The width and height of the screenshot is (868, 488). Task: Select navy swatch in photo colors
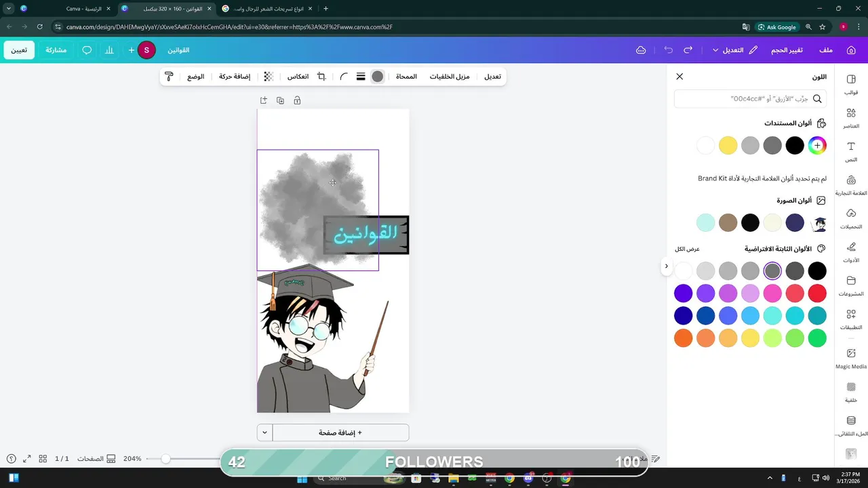pos(795,222)
